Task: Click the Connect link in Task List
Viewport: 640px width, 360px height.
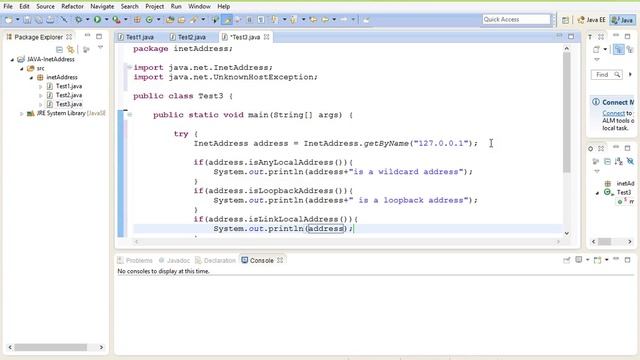Action: [613, 113]
